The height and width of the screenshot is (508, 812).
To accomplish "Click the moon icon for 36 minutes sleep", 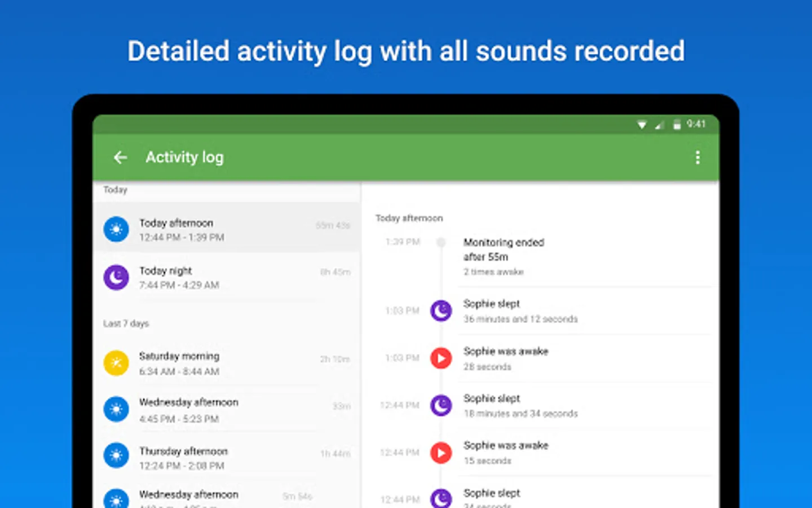I will (441, 310).
